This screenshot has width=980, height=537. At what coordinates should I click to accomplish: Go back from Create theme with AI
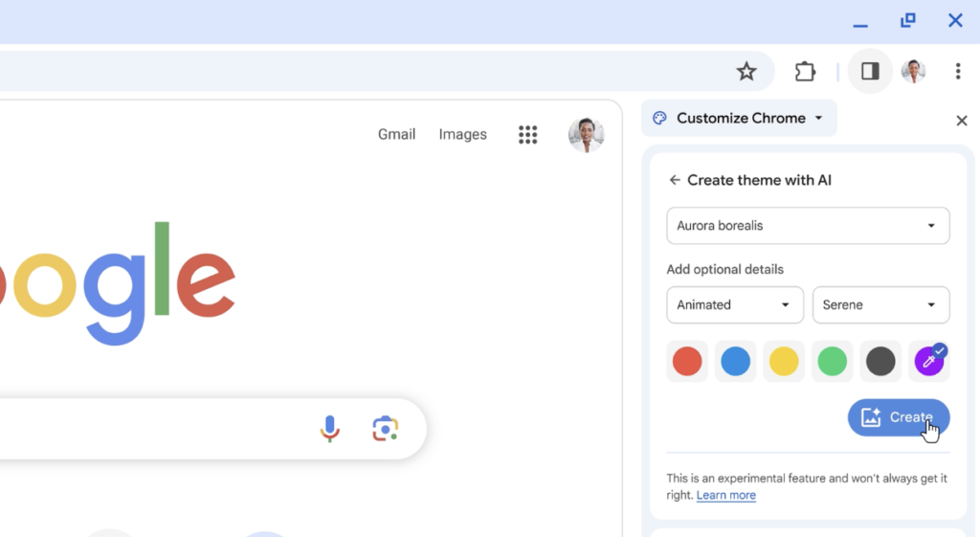[x=675, y=180]
